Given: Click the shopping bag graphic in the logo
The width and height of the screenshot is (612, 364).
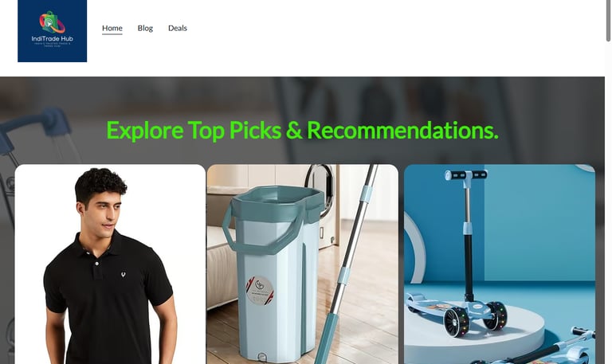Looking at the screenshot, I should coord(52,22).
